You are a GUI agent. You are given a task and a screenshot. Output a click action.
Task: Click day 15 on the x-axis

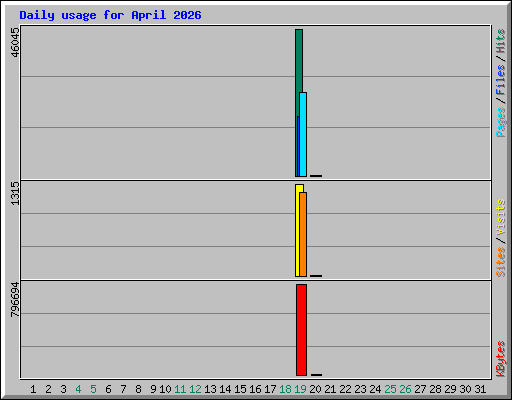(x=240, y=389)
